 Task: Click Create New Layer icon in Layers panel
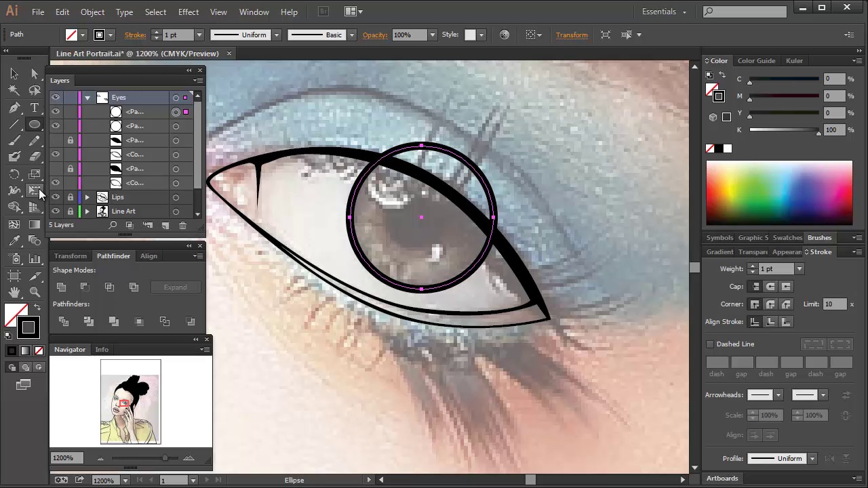tap(165, 226)
